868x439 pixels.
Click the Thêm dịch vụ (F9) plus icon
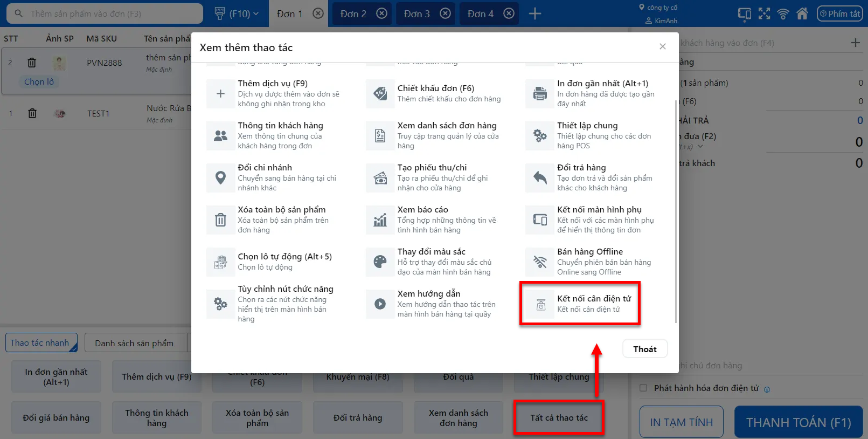[220, 94]
